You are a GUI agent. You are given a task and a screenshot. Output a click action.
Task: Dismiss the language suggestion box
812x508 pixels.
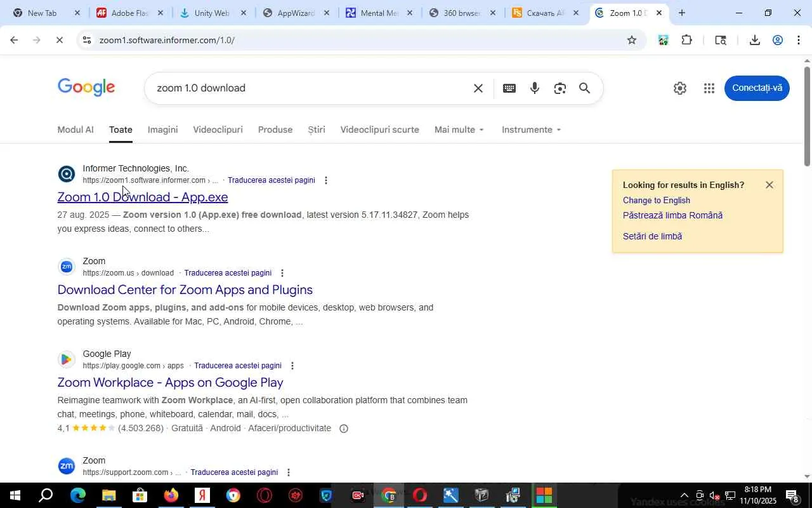pyautogui.click(x=769, y=185)
